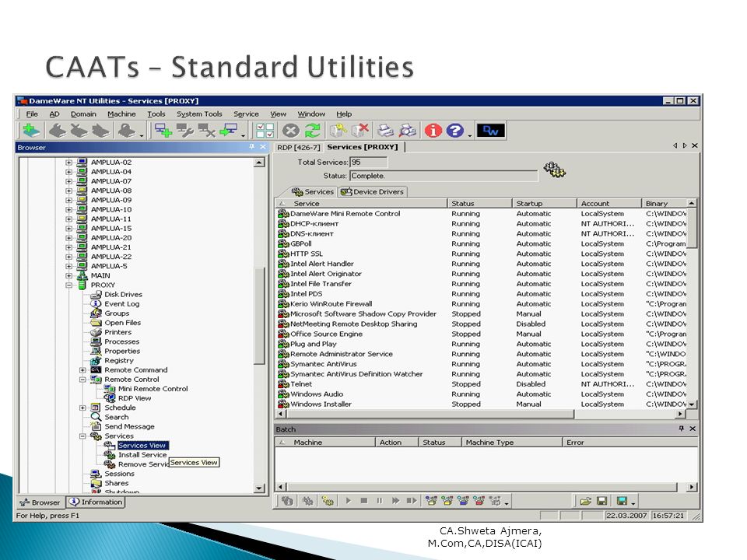Click the batch Stop square control
The width and height of the screenshot is (747, 560).
pyautogui.click(x=364, y=501)
